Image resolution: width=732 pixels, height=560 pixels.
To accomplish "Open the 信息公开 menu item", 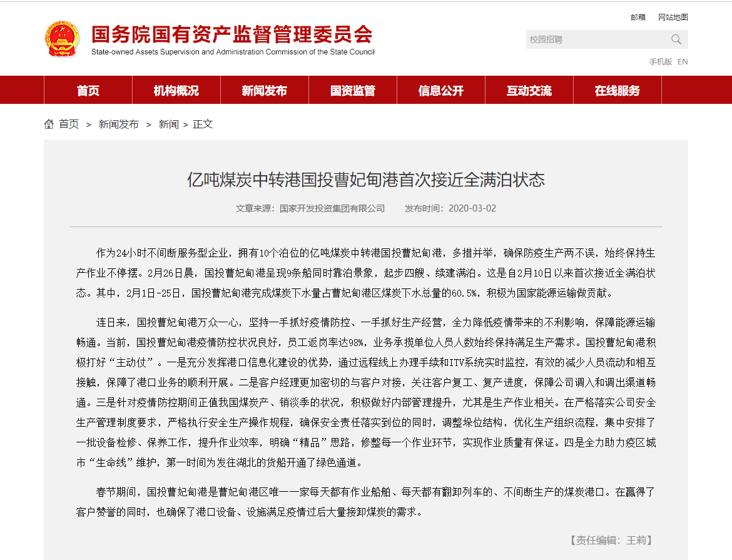I will tap(441, 91).
